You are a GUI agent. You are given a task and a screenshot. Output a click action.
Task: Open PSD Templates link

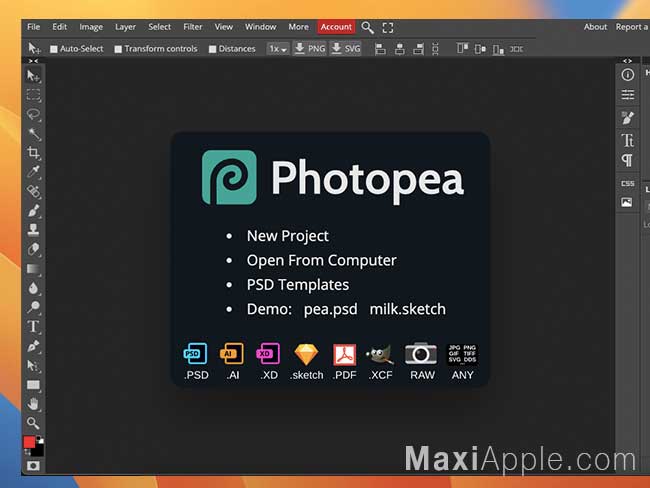(x=298, y=285)
